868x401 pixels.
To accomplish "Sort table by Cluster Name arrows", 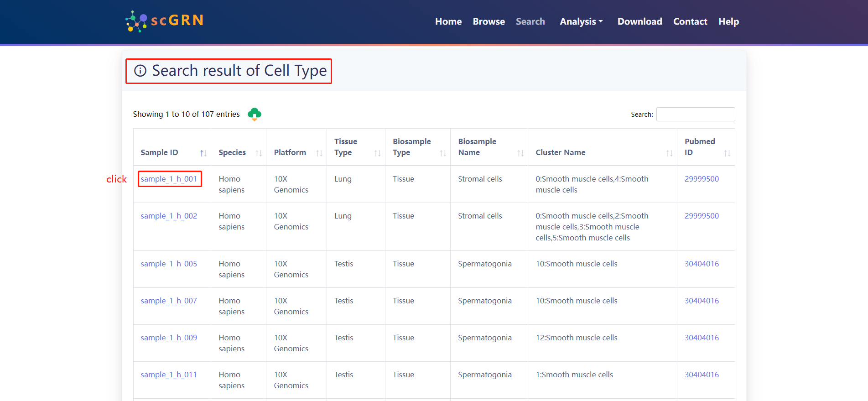I will tap(670, 153).
